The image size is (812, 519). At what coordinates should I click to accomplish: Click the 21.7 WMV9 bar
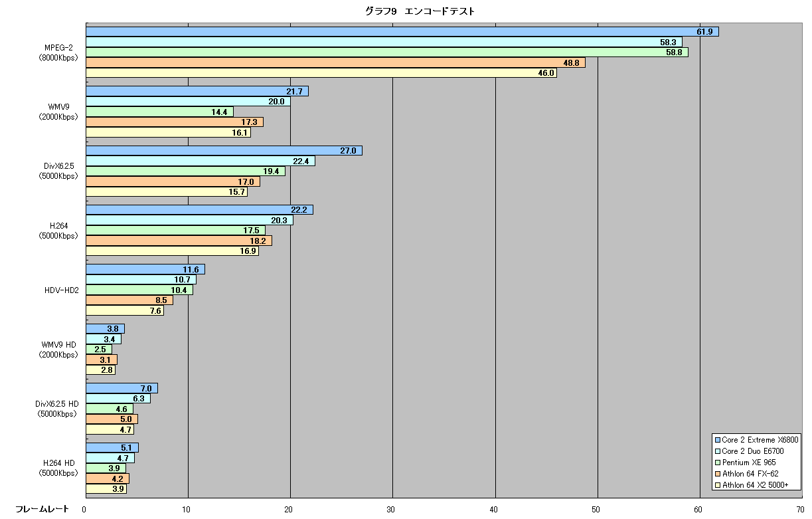(x=197, y=91)
